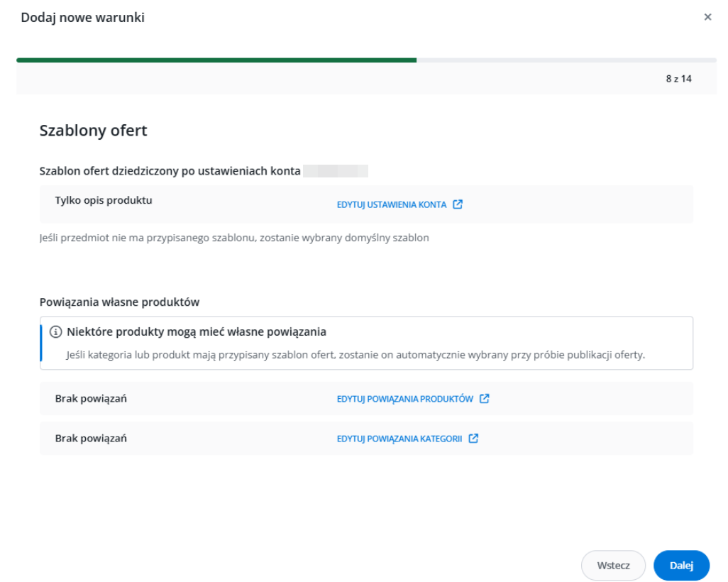Open the Edytuj powiązania produktów link
Viewport: 728px width, 582px height.
tap(404, 399)
